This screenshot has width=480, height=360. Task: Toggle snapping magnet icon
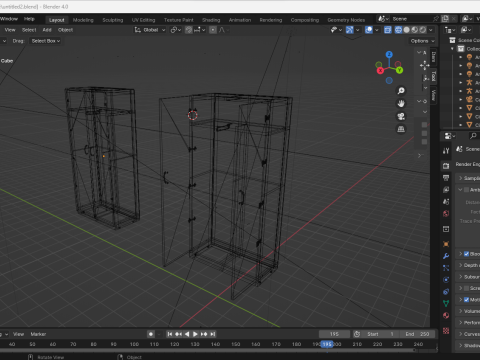[189, 30]
